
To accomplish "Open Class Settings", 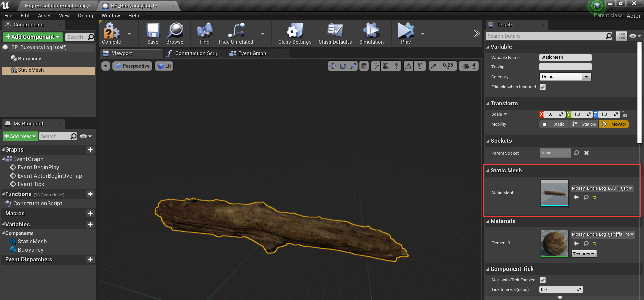I will (295, 34).
